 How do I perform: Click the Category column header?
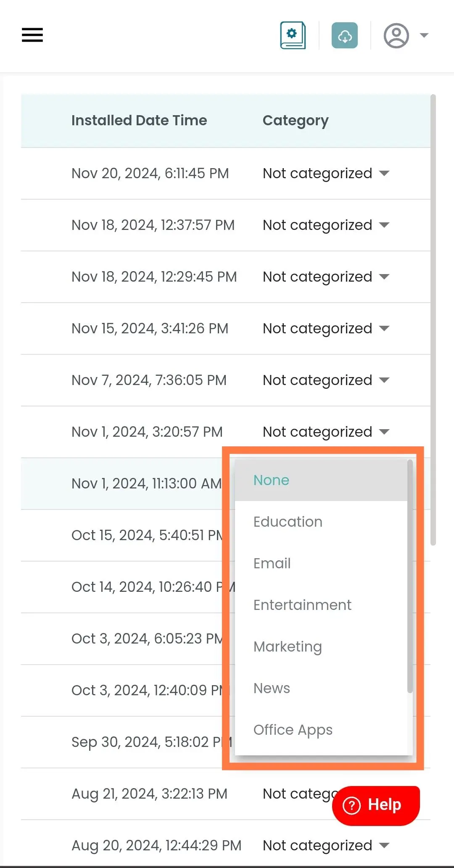296,121
